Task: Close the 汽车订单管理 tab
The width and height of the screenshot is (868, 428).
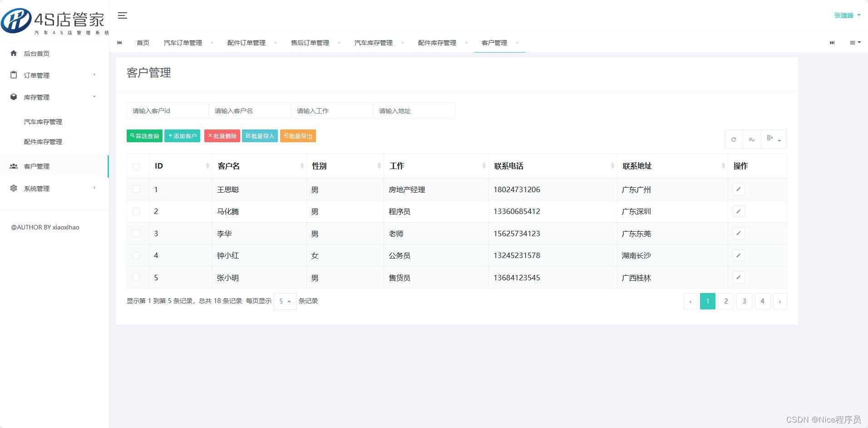Action: (212, 43)
